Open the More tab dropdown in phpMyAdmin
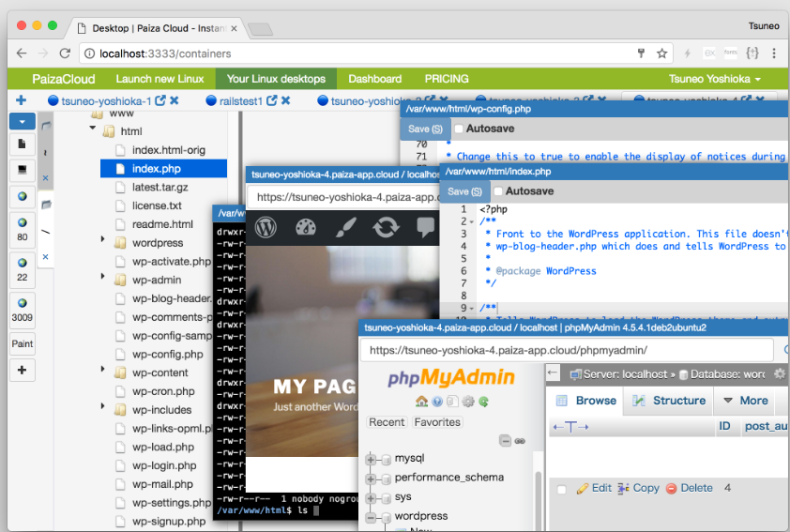 (746, 401)
